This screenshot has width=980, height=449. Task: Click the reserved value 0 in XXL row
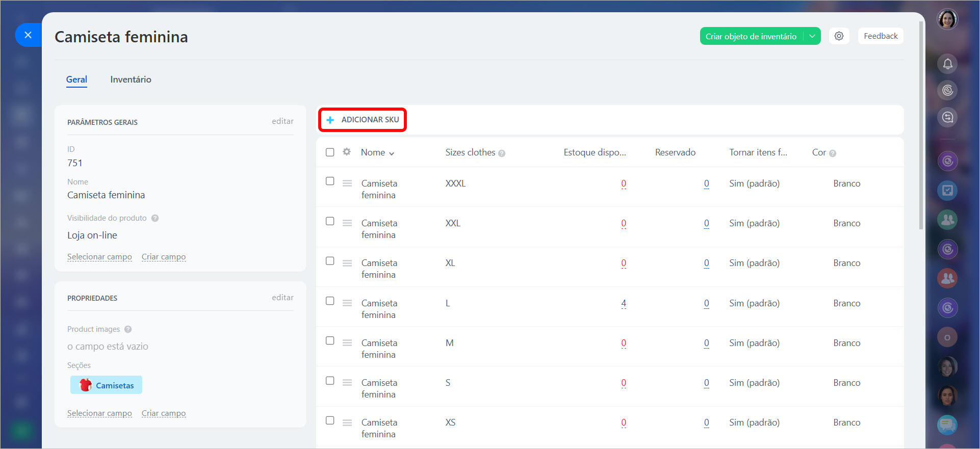[x=706, y=223]
